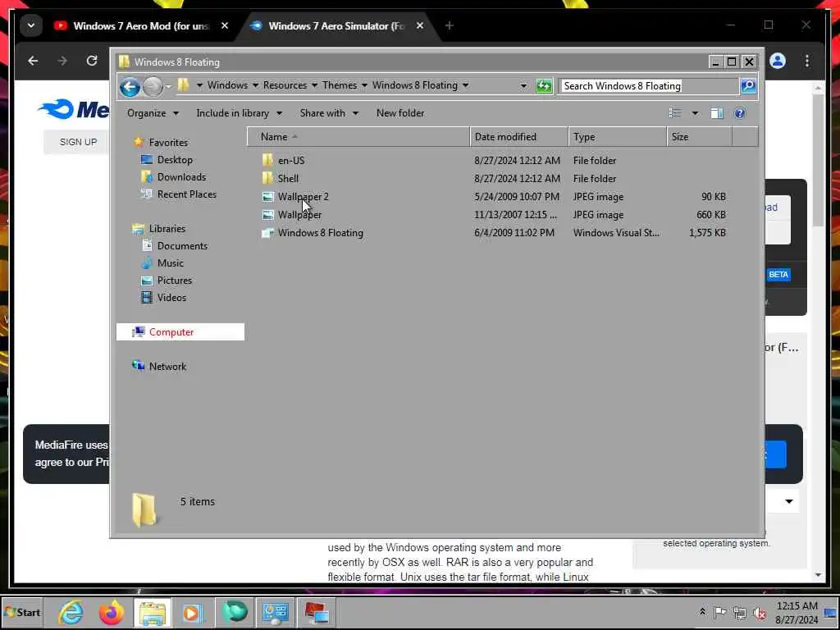Click the Search Windows 8 Floating field
Image resolution: width=840 pixels, height=630 pixels.
[648, 85]
